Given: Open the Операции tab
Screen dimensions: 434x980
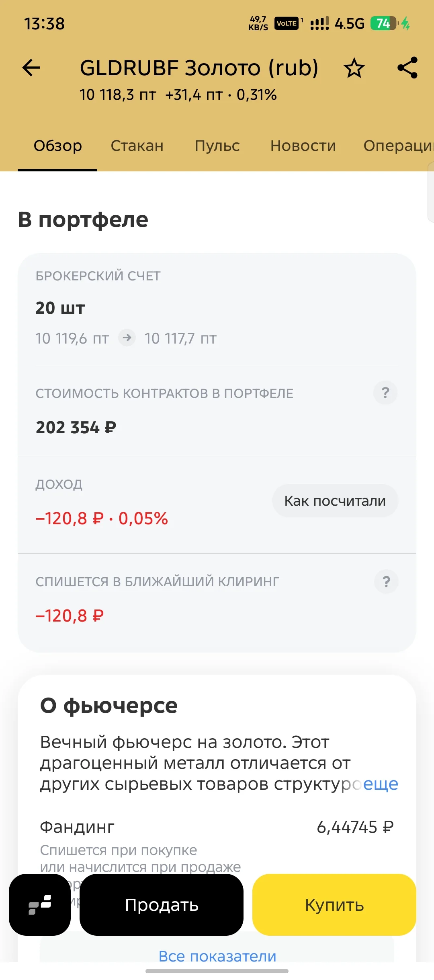Looking at the screenshot, I should pyautogui.click(x=398, y=146).
